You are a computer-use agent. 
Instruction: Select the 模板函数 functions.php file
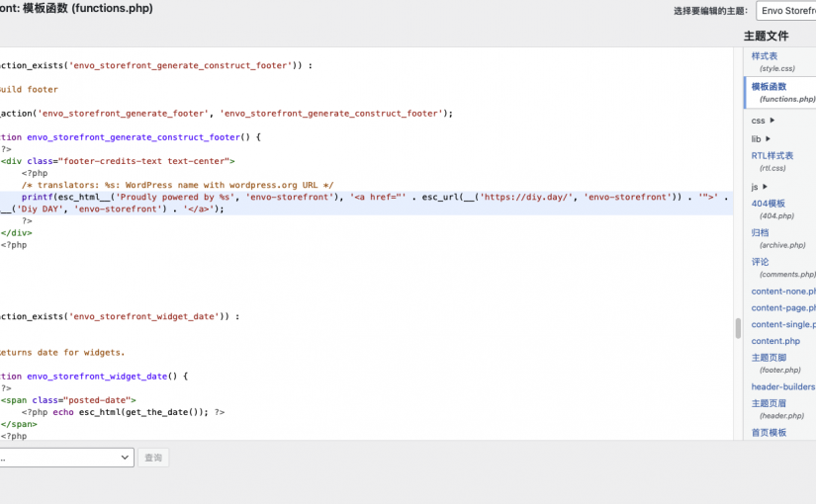click(x=770, y=87)
